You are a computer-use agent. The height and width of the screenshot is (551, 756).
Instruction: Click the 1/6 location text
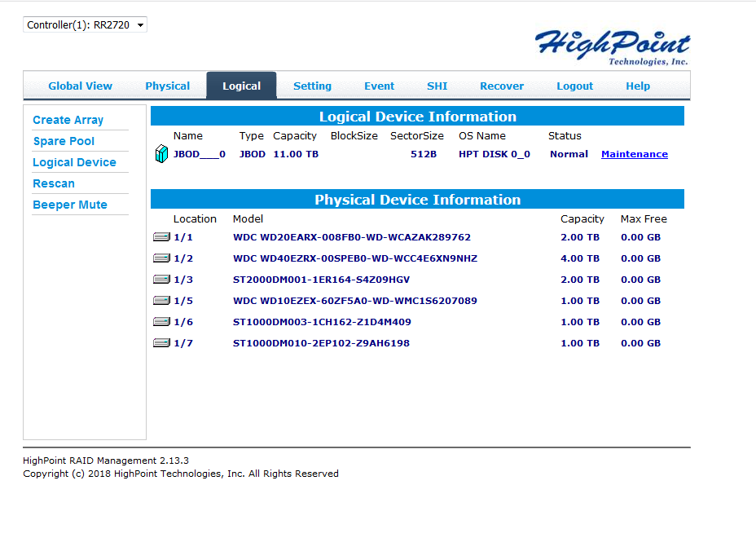[x=183, y=322]
